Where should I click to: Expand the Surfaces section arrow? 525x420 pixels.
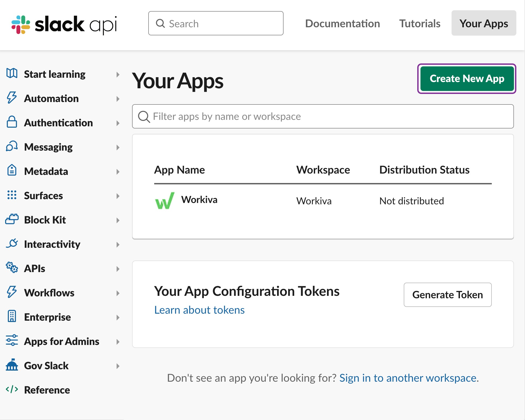[118, 196]
